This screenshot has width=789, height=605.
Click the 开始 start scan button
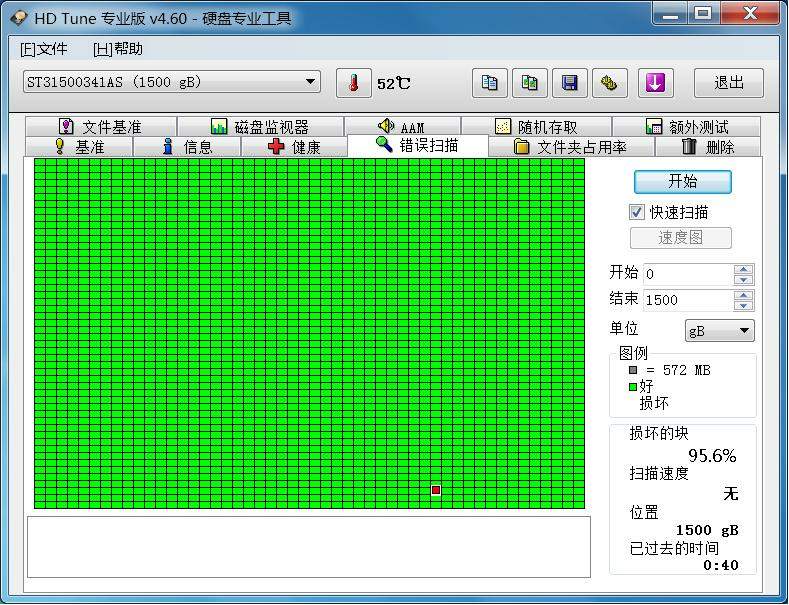pos(683,182)
